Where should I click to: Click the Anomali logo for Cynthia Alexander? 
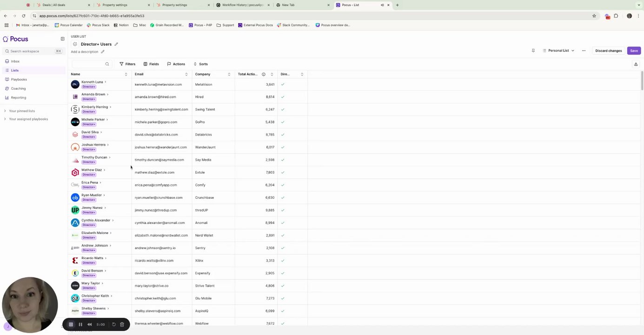click(75, 222)
